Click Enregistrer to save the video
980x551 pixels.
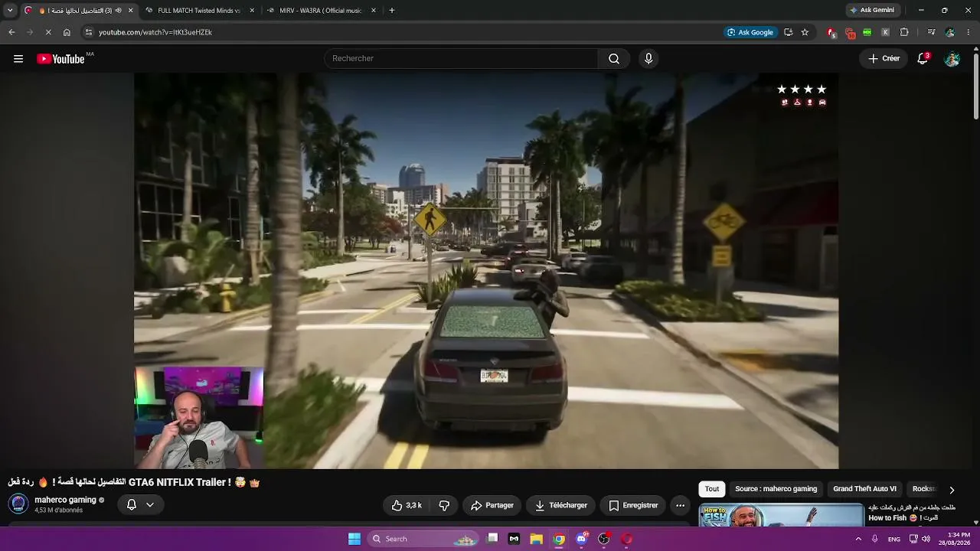pos(633,505)
